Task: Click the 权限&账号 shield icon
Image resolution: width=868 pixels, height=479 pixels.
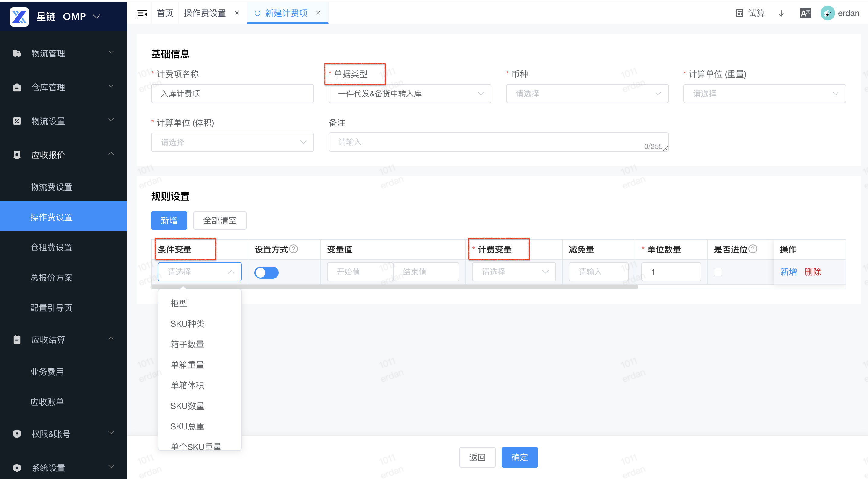Action: tap(17, 434)
